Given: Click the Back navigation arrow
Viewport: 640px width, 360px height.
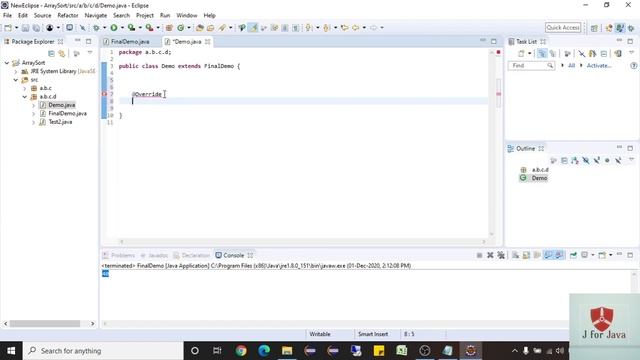Looking at the screenshot, I should tap(356, 28).
